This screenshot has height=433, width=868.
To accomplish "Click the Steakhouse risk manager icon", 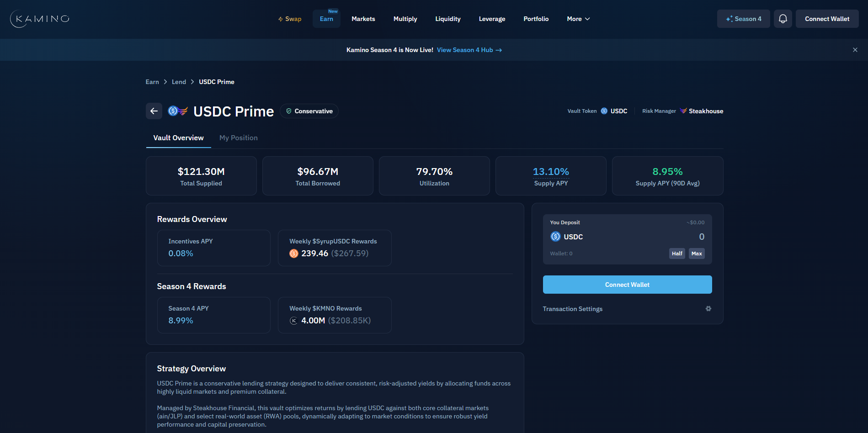I will pyautogui.click(x=683, y=111).
